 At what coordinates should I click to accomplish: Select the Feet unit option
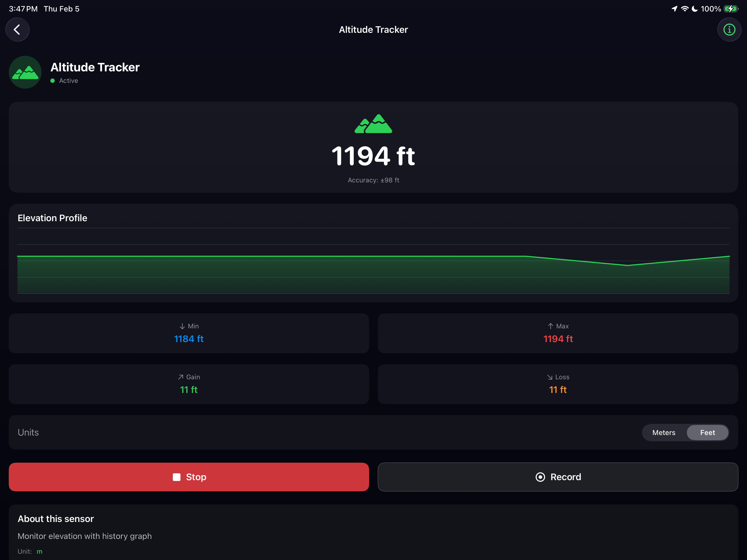707,433
